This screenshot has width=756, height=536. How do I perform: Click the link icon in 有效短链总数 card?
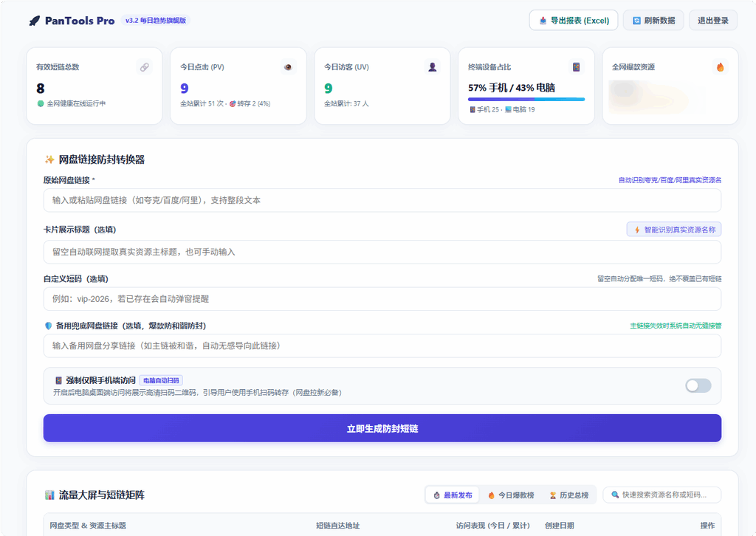click(x=144, y=67)
